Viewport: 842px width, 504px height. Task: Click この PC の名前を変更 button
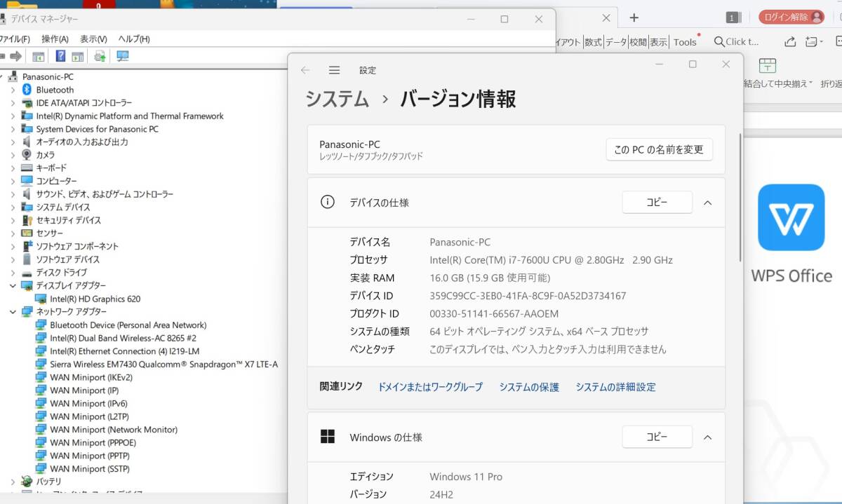pos(659,150)
